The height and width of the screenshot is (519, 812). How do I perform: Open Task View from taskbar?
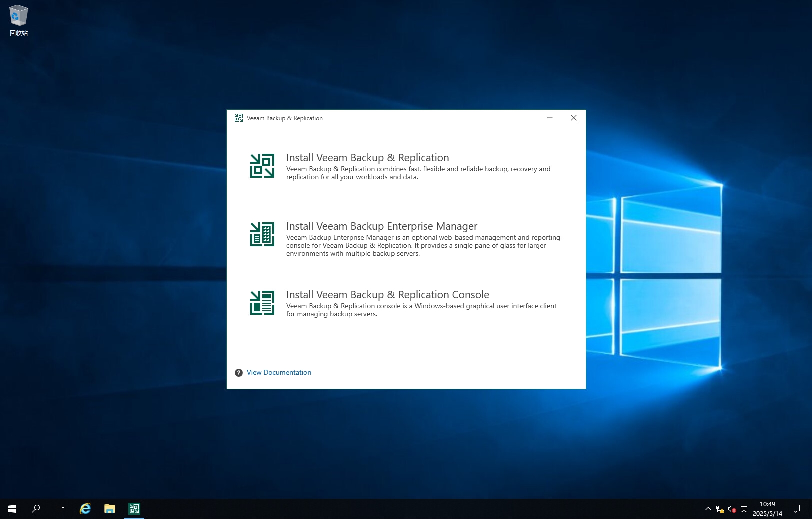60,509
